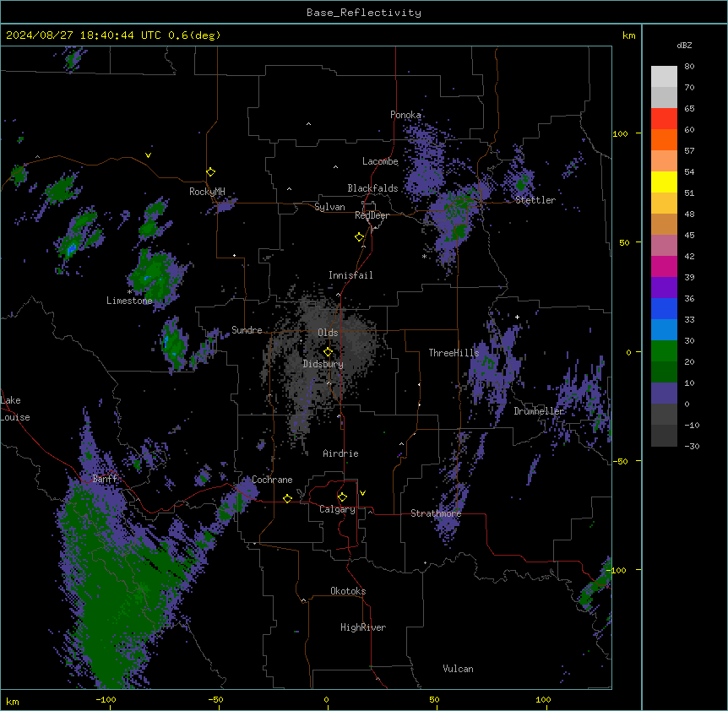Click the 50 tick on the bottom axis
The width and height of the screenshot is (728, 711).
pyautogui.click(x=434, y=699)
